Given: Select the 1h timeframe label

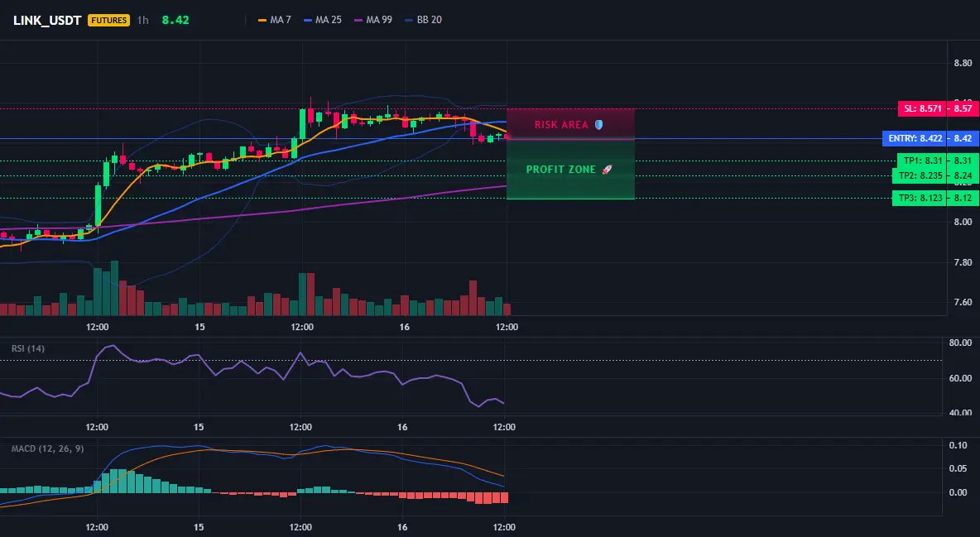Looking at the screenshot, I should point(142,20).
